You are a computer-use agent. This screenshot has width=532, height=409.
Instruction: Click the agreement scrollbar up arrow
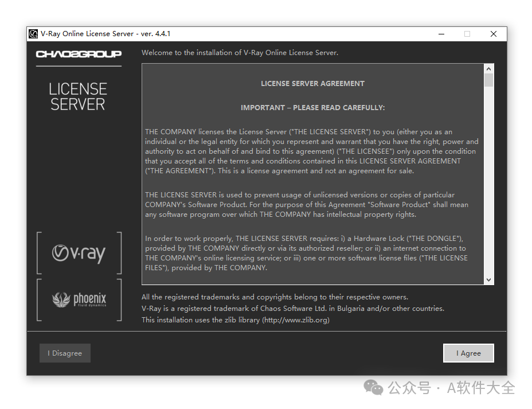[x=488, y=69]
